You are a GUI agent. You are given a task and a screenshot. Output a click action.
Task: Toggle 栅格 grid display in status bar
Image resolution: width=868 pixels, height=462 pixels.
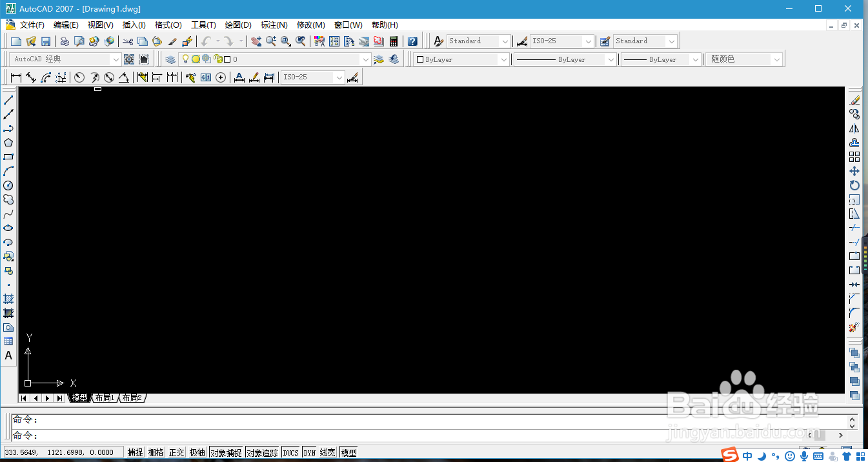tap(156, 453)
